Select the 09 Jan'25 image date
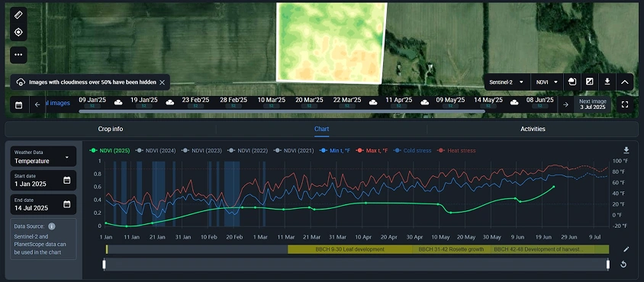Viewport: 644px width, 282px height. tap(92, 102)
